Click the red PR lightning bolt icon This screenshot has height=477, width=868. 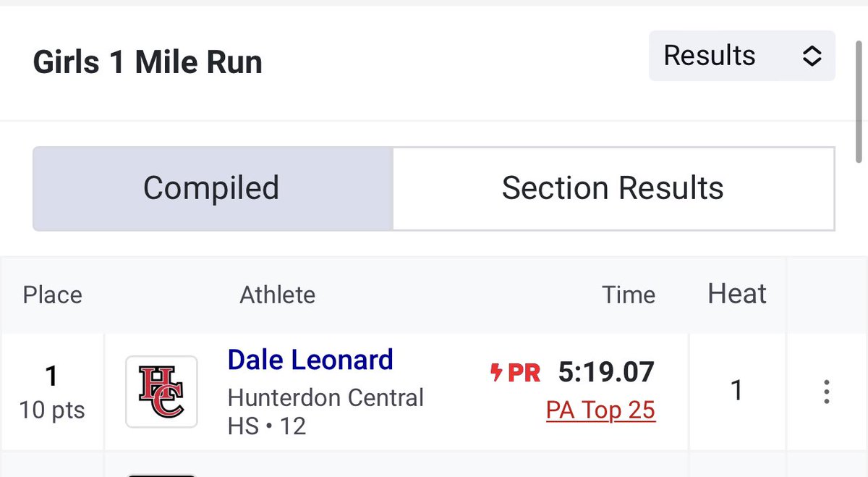tap(496, 373)
